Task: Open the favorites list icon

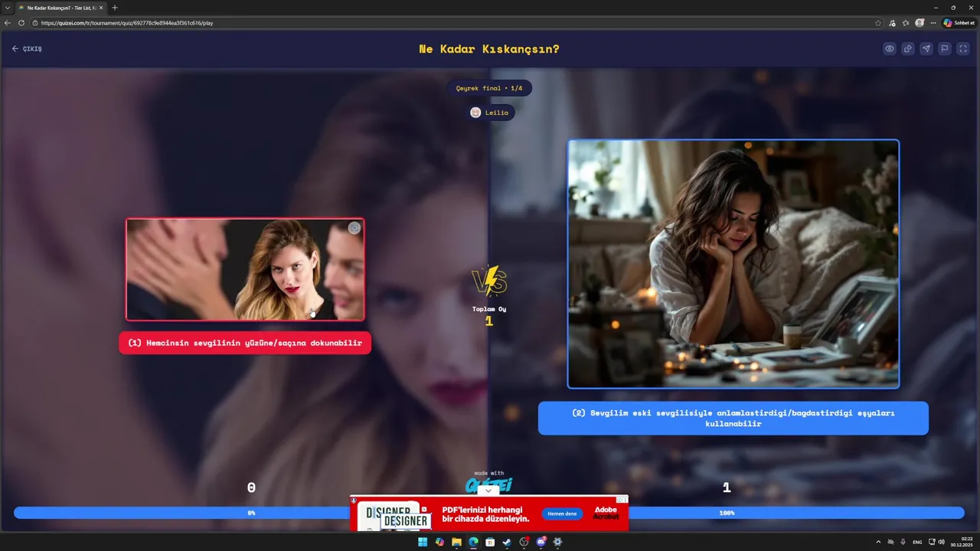Action: pyautogui.click(x=906, y=23)
